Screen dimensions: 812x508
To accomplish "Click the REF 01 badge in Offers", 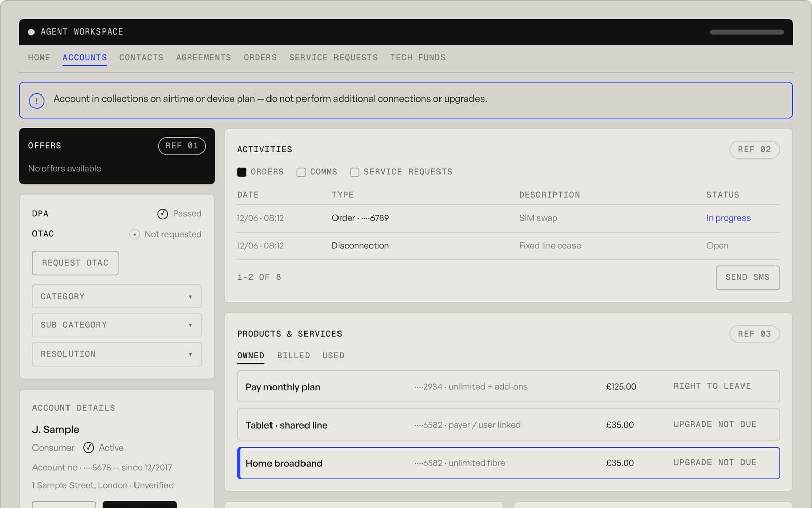I will [x=182, y=146].
